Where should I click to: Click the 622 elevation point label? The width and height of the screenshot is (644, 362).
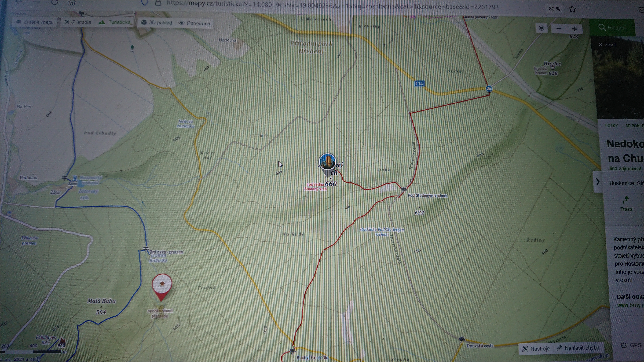419,213
